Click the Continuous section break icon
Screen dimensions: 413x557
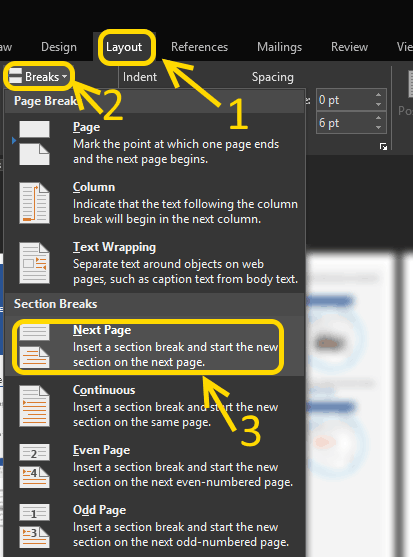pos(34,406)
